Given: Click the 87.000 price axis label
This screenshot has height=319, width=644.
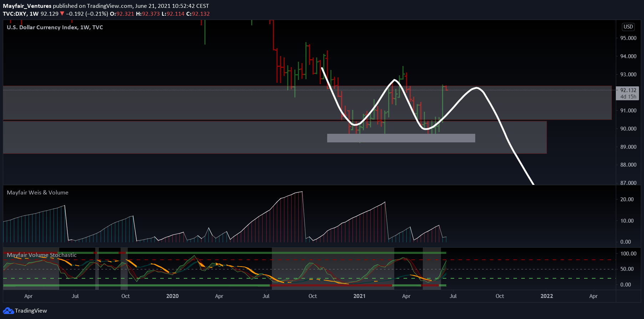Looking at the screenshot, I should (628, 183).
